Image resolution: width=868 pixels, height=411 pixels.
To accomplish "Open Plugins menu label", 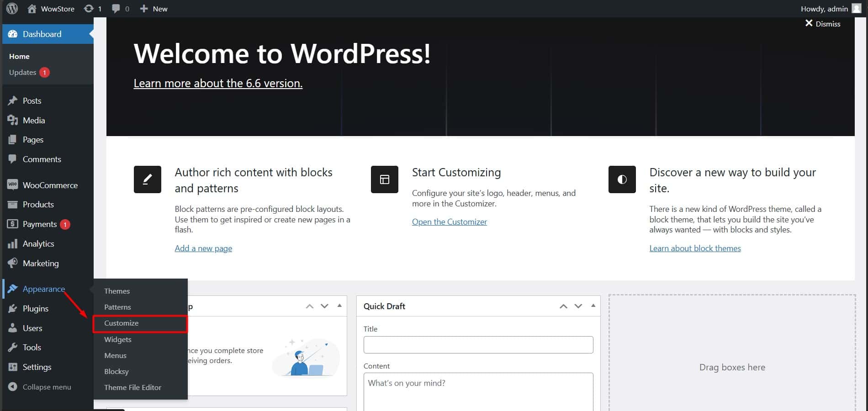I will pyautogui.click(x=36, y=309).
